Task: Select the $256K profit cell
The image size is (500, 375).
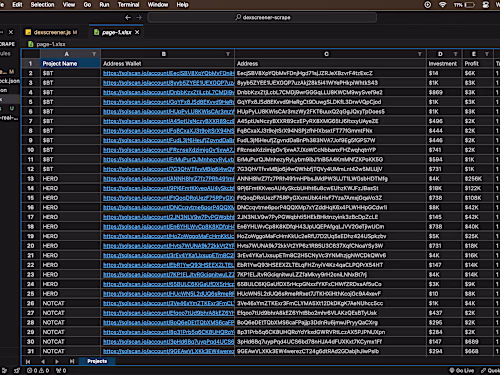Action: (x=478, y=179)
